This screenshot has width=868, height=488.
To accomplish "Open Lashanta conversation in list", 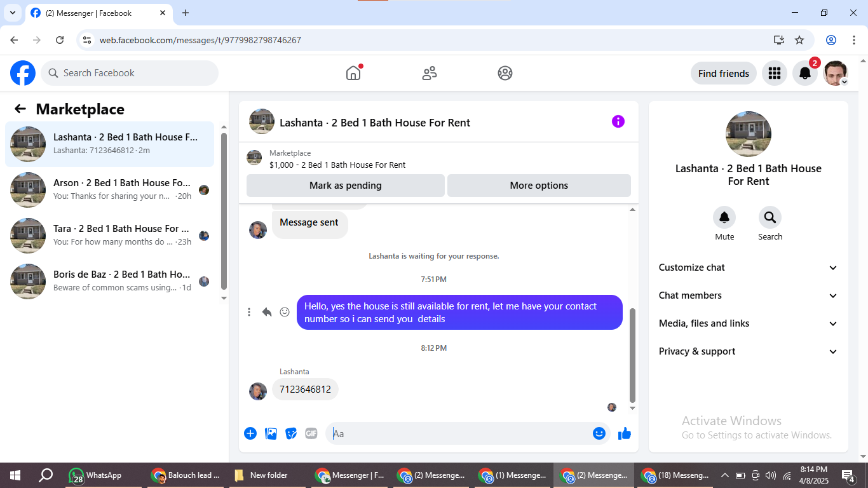I will click(x=109, y=144).
